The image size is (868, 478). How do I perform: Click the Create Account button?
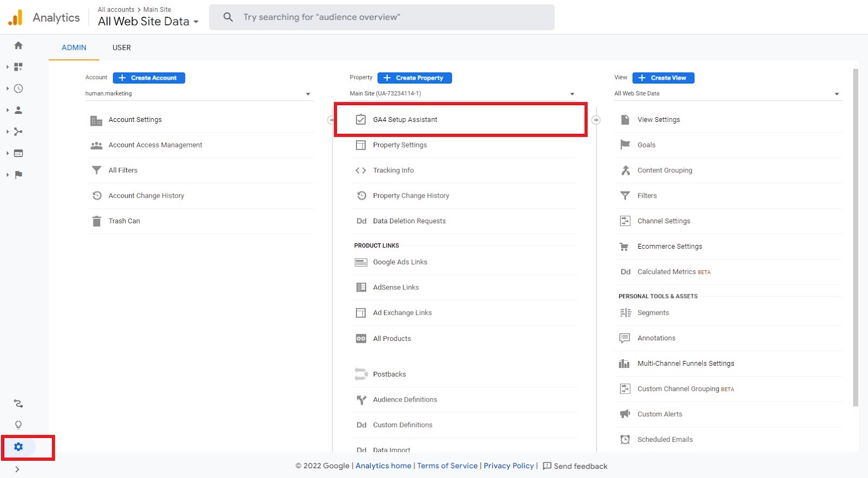coord(149,78)
